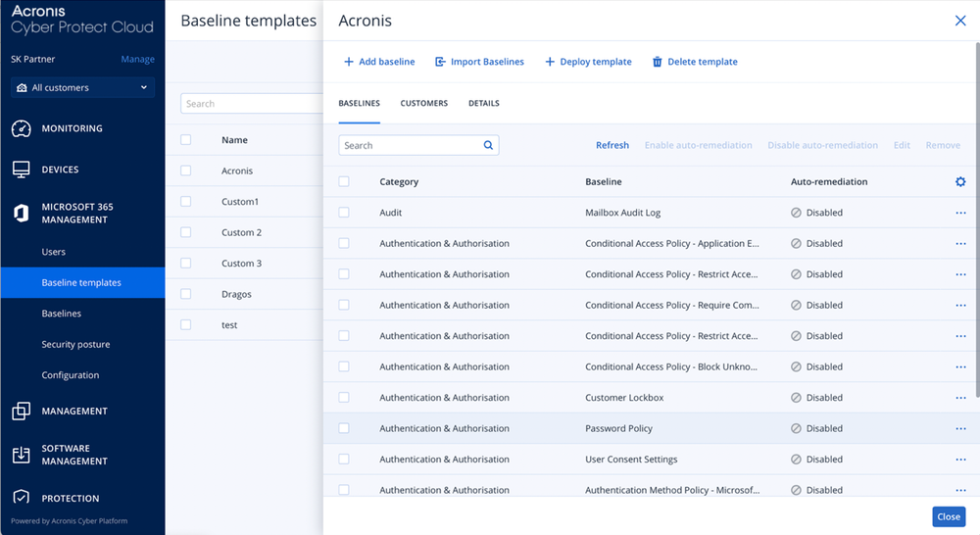The image size is (980, 535).
Task: Switch to the Customers tab
Action: tap(423, 103)
